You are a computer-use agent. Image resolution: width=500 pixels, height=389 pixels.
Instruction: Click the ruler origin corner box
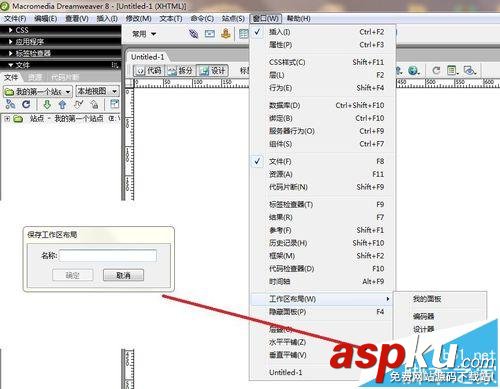[129, 83]
